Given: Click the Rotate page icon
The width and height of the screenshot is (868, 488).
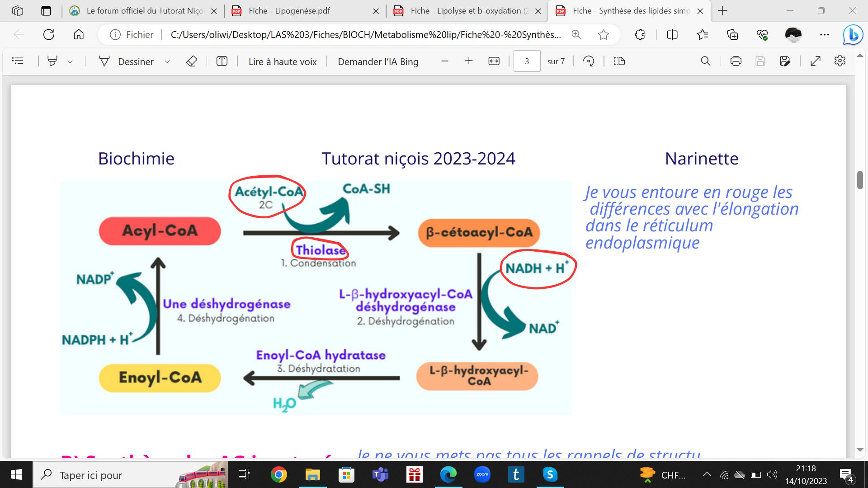Looking at the screenshot, I should (589, 61).
